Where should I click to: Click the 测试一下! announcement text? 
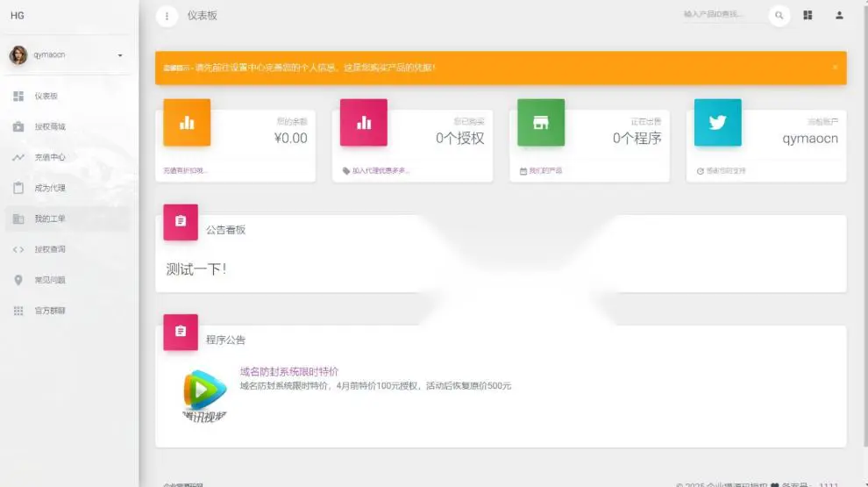point(196,269)
